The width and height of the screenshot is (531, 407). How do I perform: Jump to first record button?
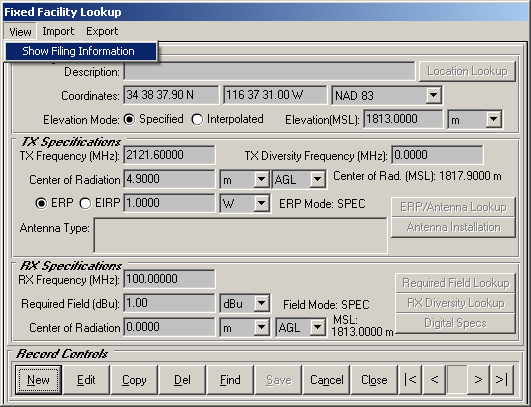coord(410,380)
